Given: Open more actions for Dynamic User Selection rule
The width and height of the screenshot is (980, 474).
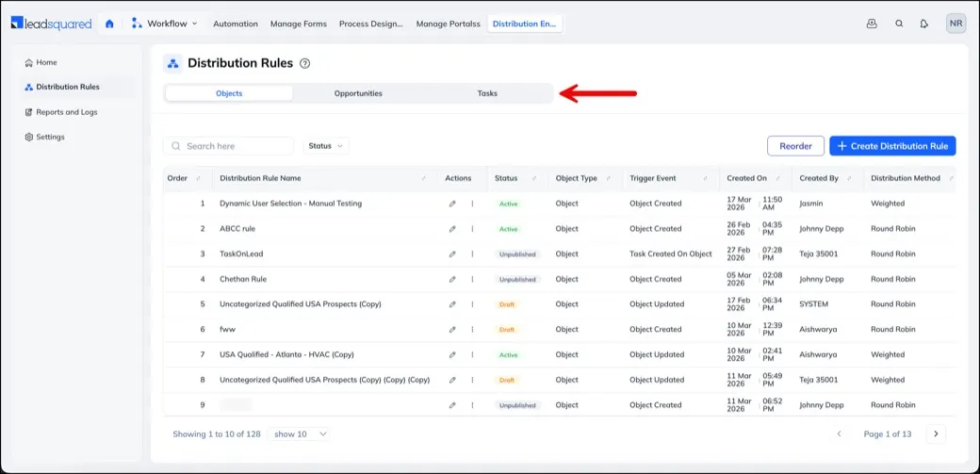Looking at the screenshot, I should (472, 204).
